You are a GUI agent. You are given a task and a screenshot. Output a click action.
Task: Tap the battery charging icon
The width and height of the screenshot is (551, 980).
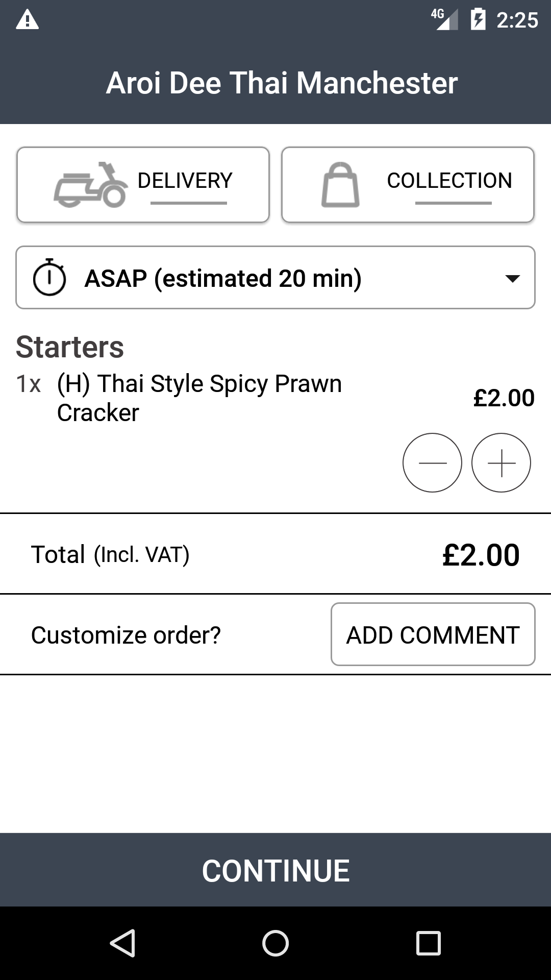click(x=478, y=20)
